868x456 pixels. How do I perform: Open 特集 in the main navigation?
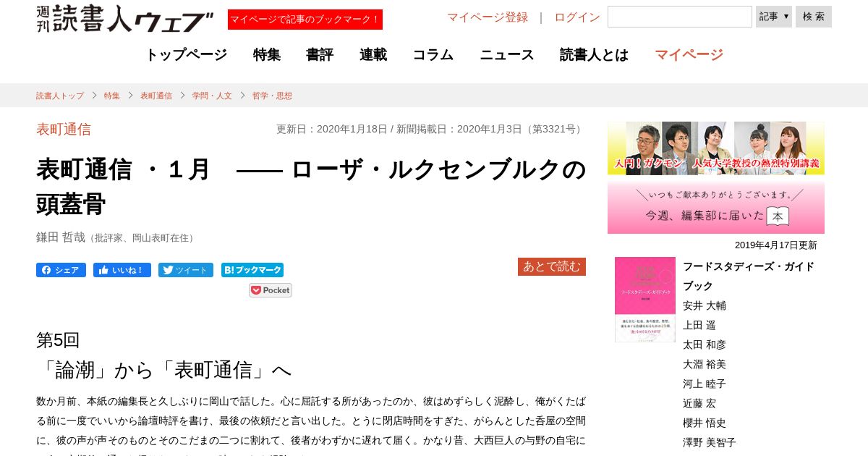point(267,54)
